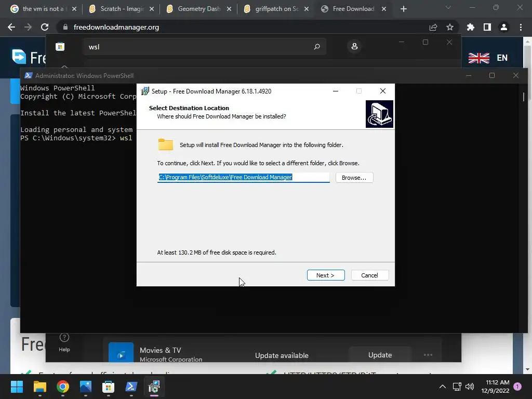
Task: Open the Photos app on the taskbar
Action: (x=86, y=387)
